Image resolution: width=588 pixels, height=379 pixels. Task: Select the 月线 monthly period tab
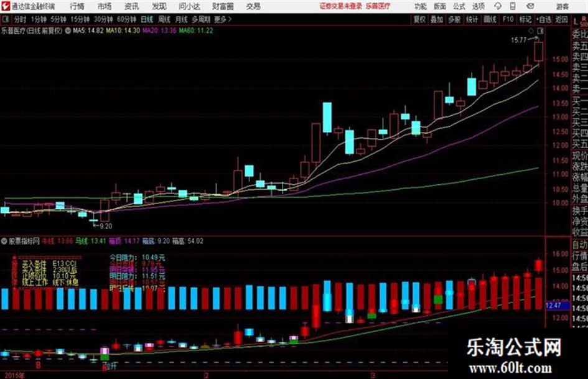click(181, 19)
